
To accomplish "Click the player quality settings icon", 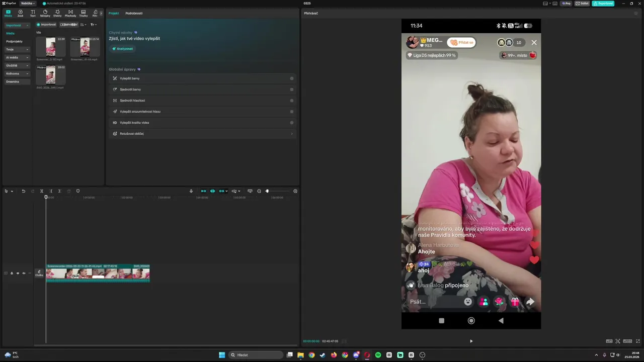I will (x=609, y=341).
